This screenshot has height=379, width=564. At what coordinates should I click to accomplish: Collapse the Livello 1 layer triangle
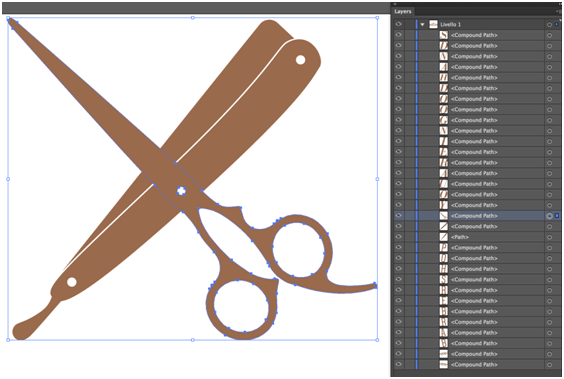click(423, 24)
